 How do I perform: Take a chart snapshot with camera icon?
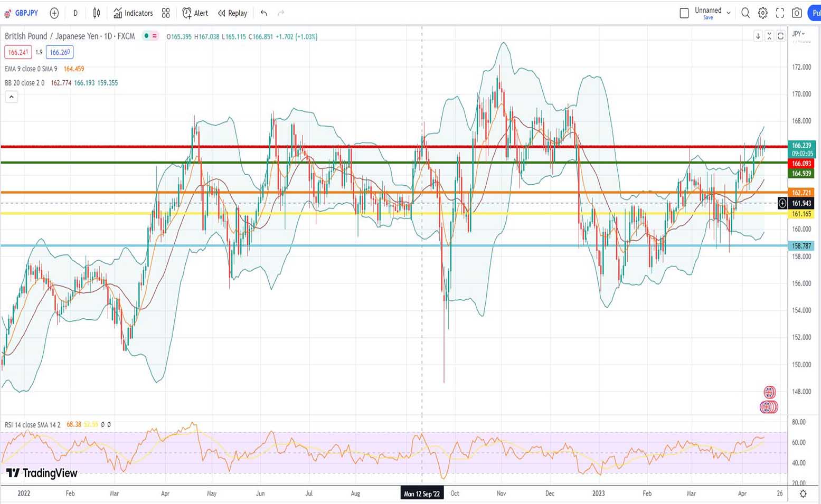tap(797, 13)
